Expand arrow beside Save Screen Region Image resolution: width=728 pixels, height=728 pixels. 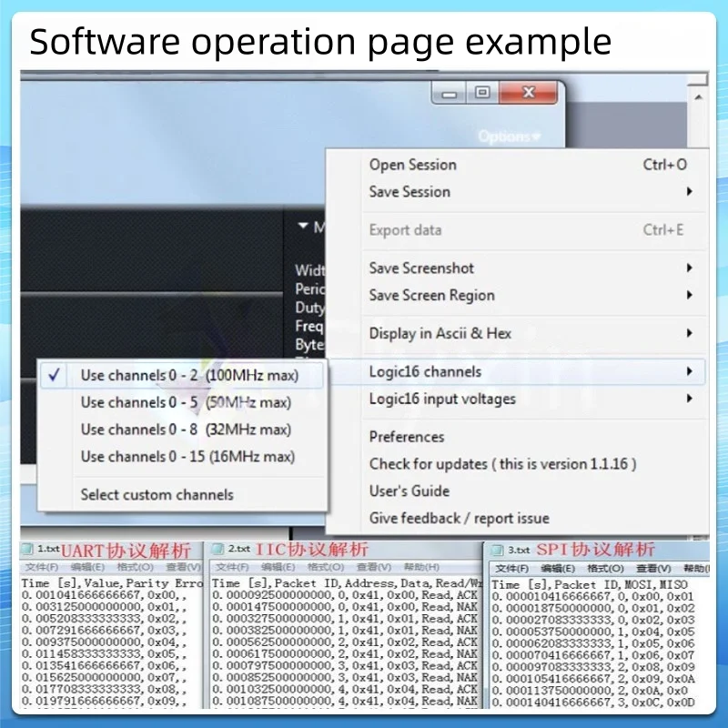coord(690,295)
